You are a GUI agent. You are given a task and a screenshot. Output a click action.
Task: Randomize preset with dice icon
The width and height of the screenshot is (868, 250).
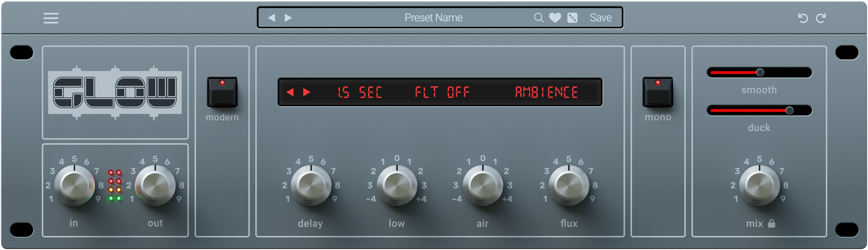point(572,18)
